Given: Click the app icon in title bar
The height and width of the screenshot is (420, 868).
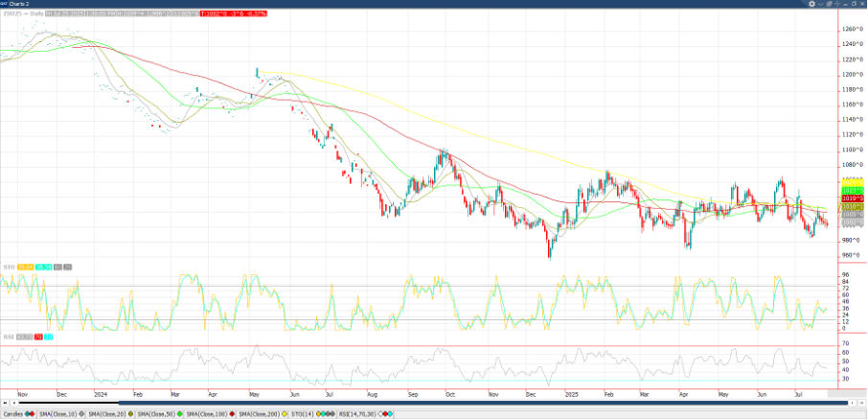Looking at the screenshot, I should pos(3,4).
